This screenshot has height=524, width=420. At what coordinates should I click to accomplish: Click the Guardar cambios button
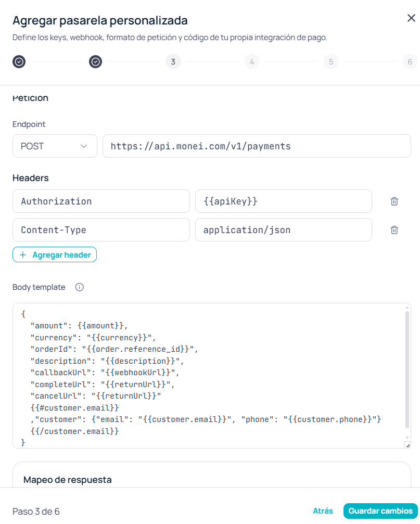pyautogui.click(x=380, y=511)
